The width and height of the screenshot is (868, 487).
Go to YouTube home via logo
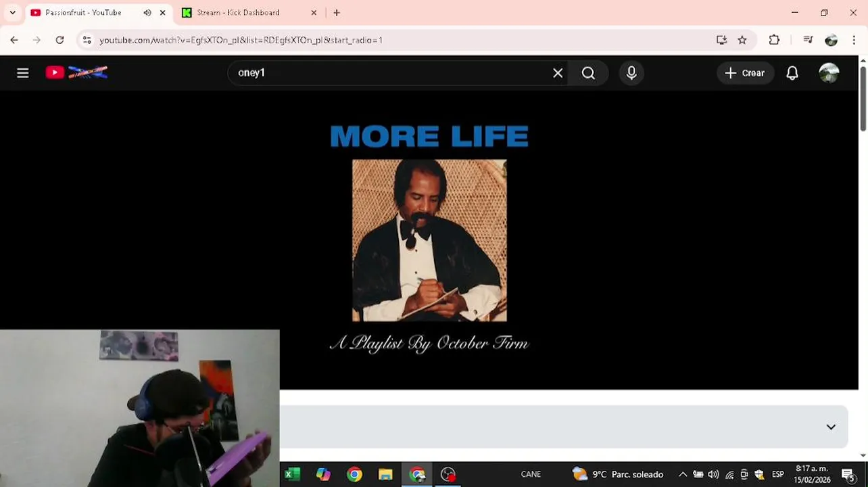[76, 72]
